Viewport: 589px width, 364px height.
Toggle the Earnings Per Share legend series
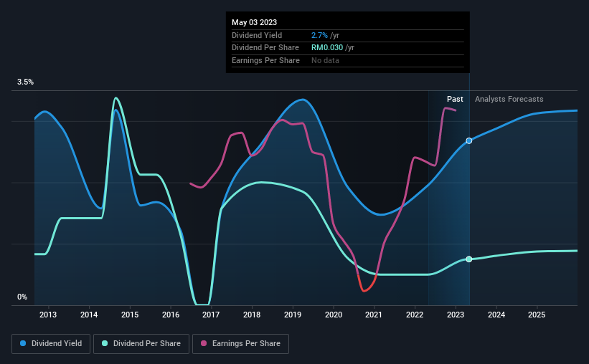[240, 344]
